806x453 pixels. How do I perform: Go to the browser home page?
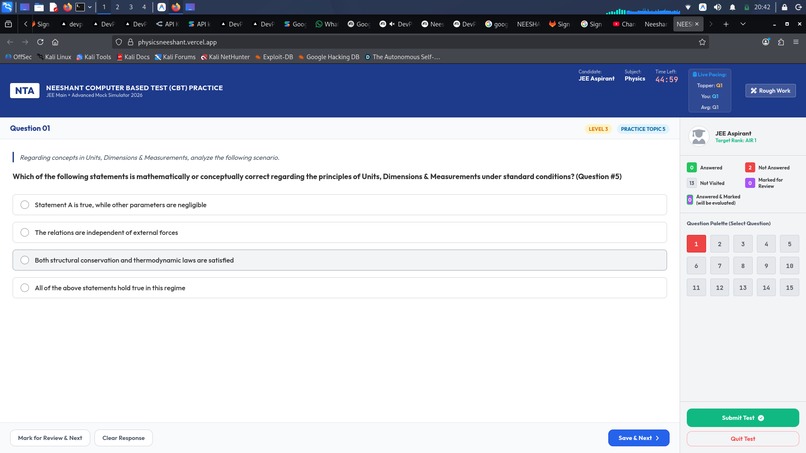tap(55, 42)
